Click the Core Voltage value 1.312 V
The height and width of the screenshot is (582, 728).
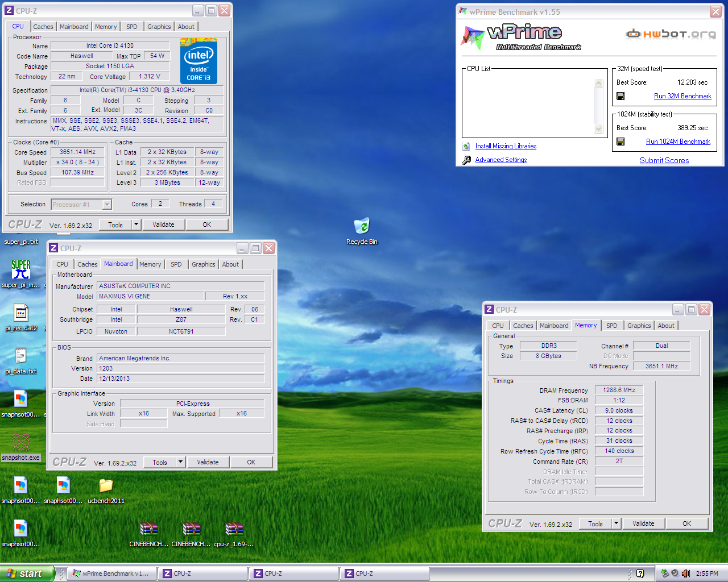[x=150, y=76]
